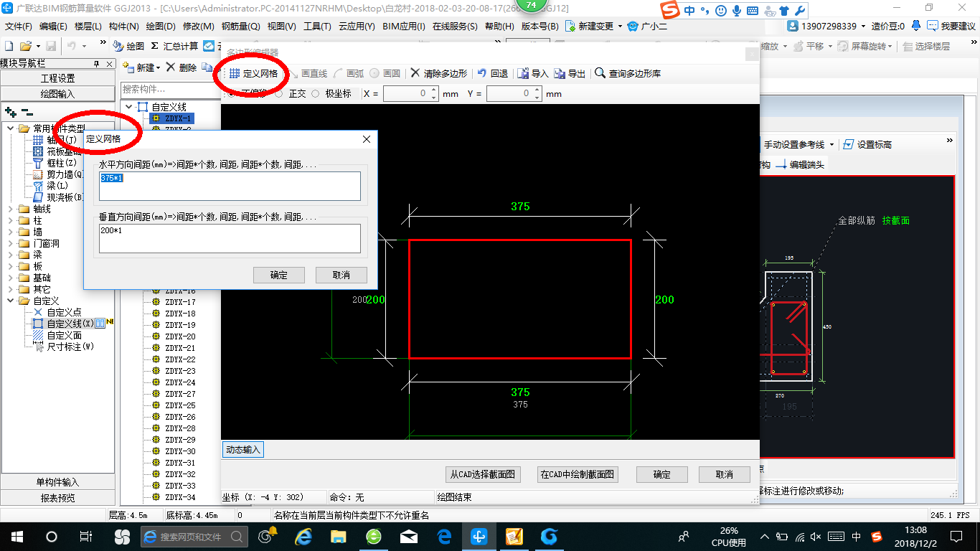Open the 在线服务(S) menu
The image size is (980, 551).
pos(455,26)
